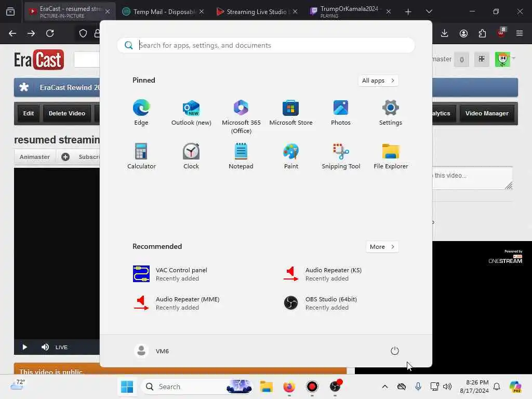This screenshot has height=399, width=532.
Task: Open VM6 user account menu
Action: [x=152, y=351]
